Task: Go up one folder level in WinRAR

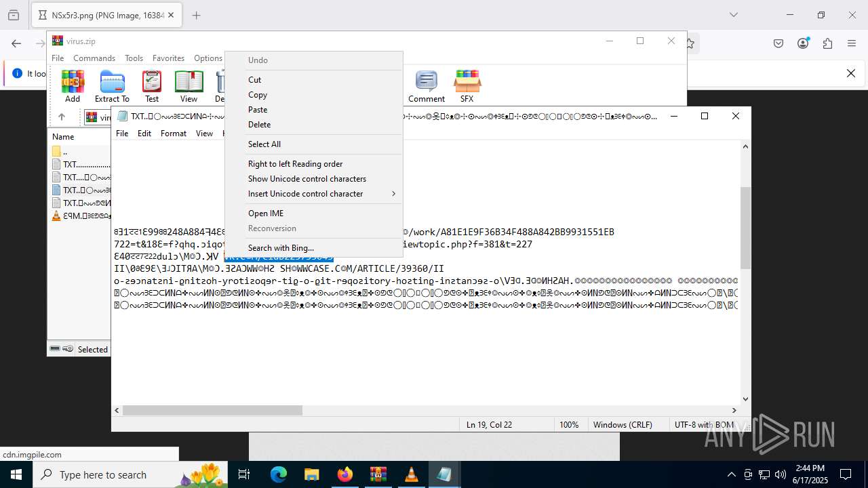Action: 61,117
